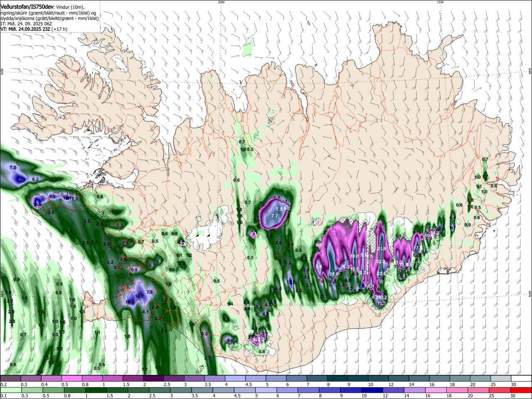Click the darkest green 1 swatch, lower legend
Viewport: 532px width, 399px height.
coord(96,390)
